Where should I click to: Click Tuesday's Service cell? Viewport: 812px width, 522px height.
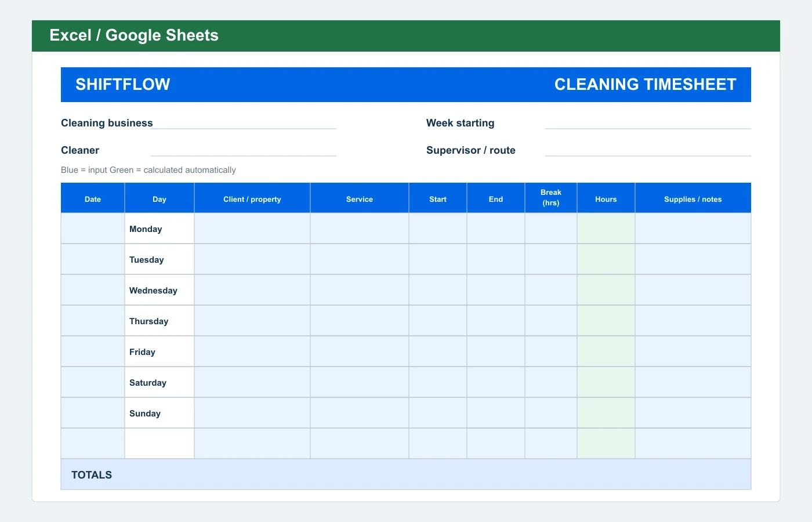tap(360, 259)
